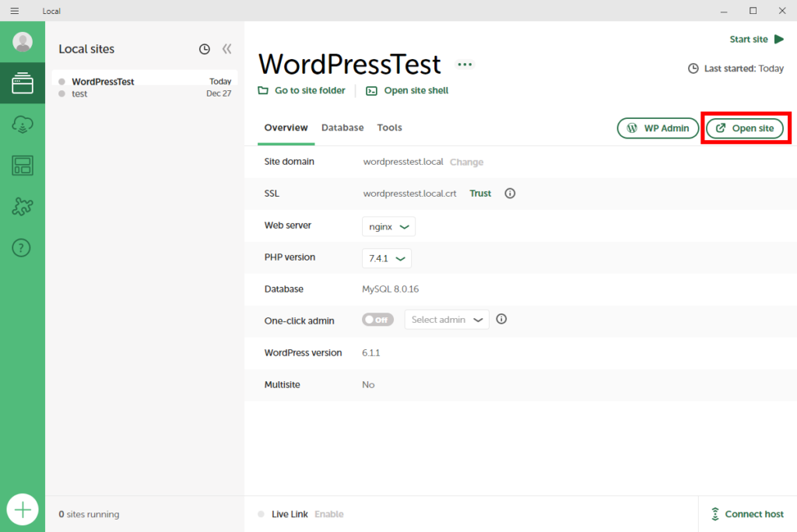Collapse the Local sites sidebar
797x532 pixels.
point(226,49)
